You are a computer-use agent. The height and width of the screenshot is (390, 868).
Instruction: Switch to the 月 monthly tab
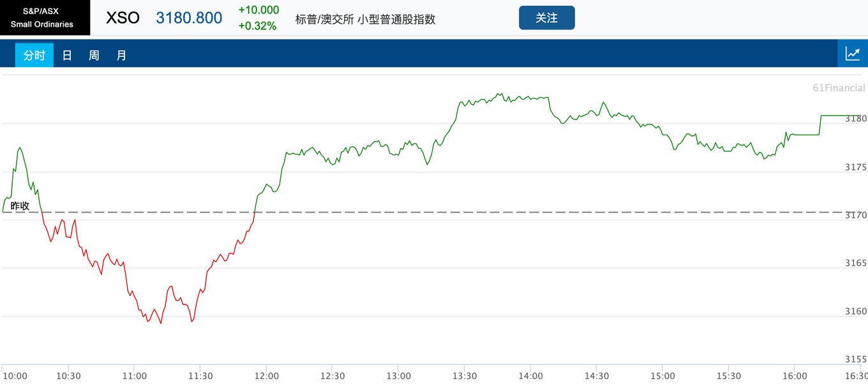point(121,56)
